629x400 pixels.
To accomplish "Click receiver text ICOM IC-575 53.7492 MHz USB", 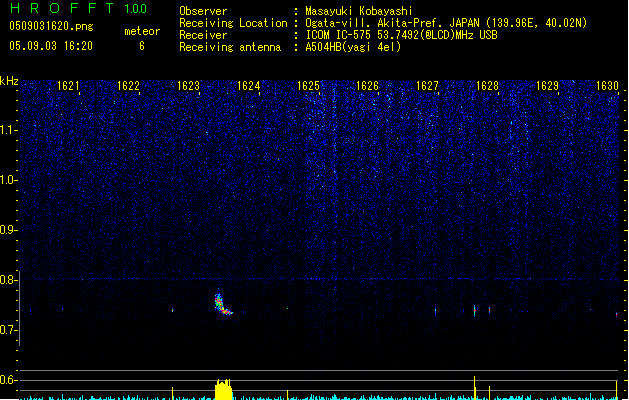I will pyautogui.click(x=402, y=35).
